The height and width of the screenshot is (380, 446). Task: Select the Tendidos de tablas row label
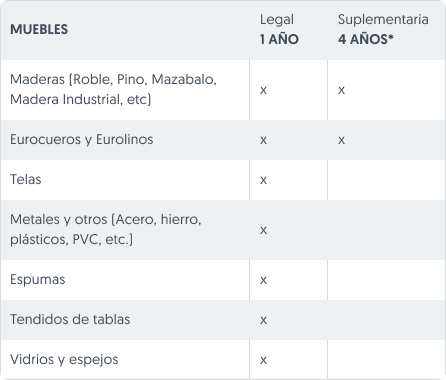point(70,319)
